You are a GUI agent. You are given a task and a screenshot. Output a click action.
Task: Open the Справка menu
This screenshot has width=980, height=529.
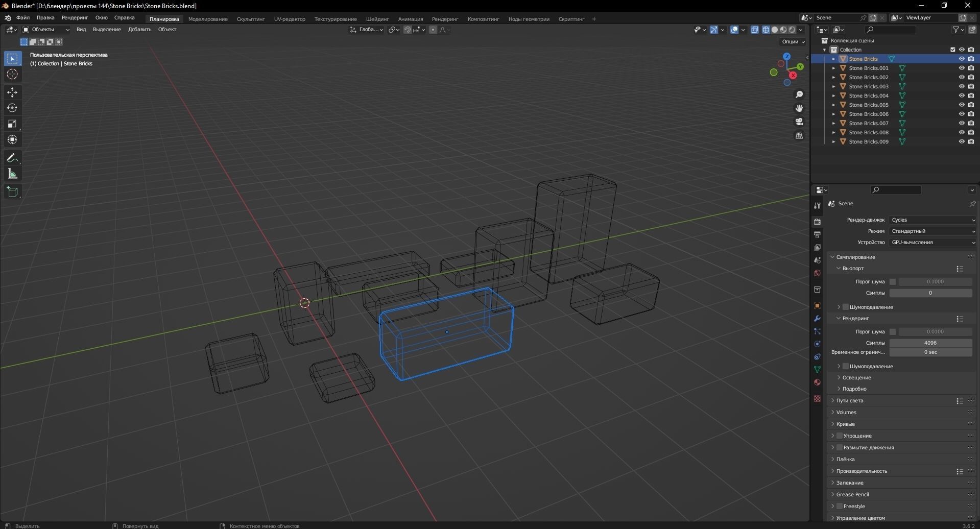click(125, 18)
